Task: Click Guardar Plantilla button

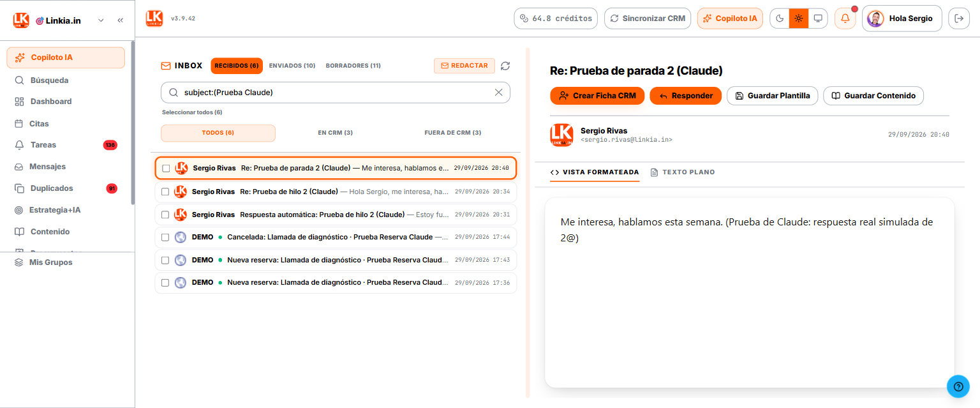Action: point(772,96)
